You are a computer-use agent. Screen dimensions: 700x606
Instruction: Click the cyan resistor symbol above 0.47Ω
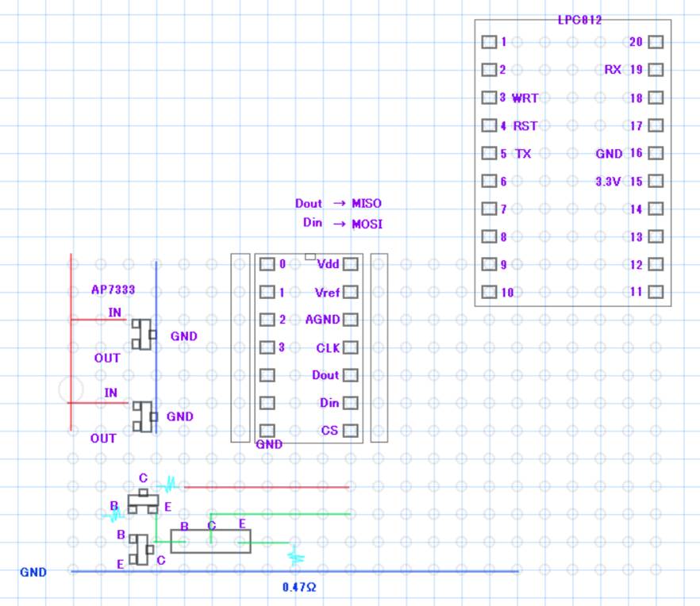(x=295, y=557)
